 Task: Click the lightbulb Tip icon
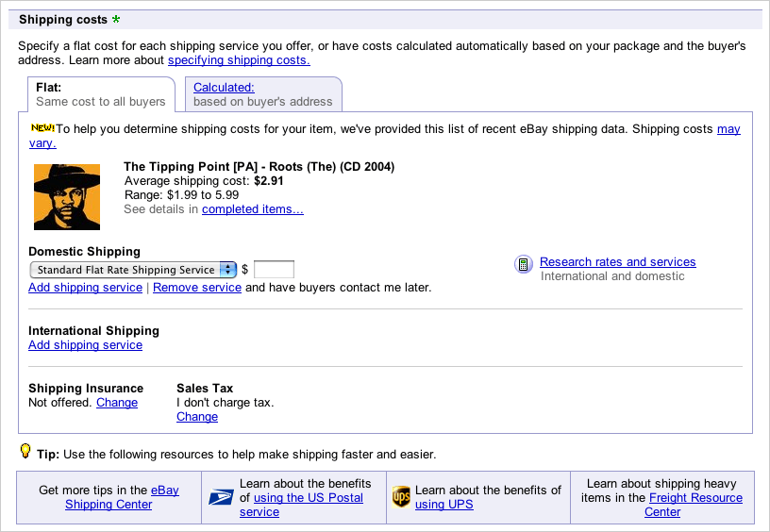[x=25, y=452]
